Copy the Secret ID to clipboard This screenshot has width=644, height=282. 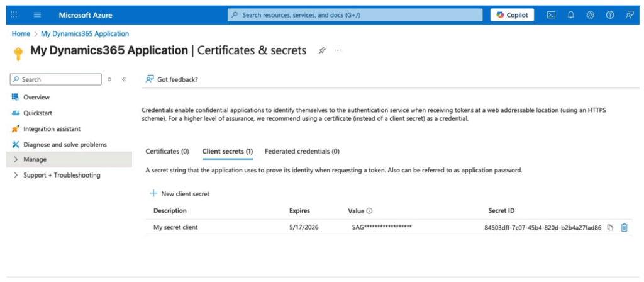click(x=610, y=228)
